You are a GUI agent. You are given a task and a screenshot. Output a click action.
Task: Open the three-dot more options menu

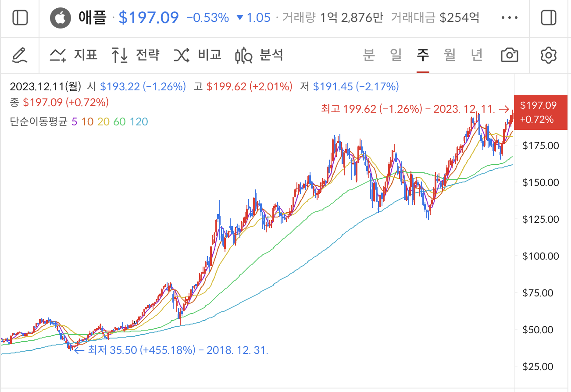tap(509, 18)
